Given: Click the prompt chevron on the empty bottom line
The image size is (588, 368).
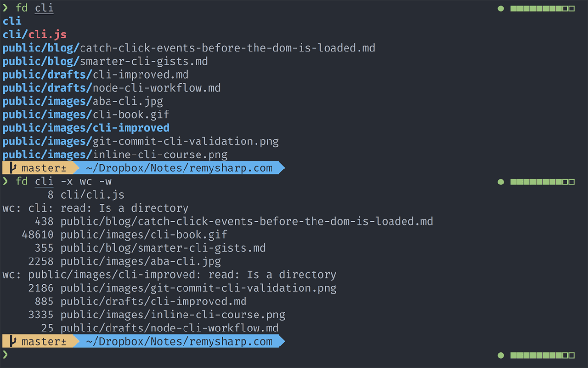Looking at the screenshot, I should click(6, 354).
